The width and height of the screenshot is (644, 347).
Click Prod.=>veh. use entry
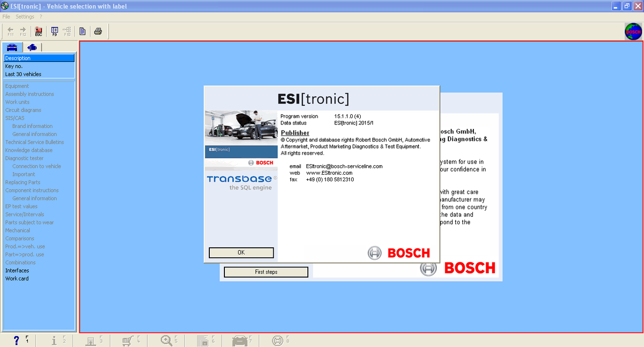(25, 247)
